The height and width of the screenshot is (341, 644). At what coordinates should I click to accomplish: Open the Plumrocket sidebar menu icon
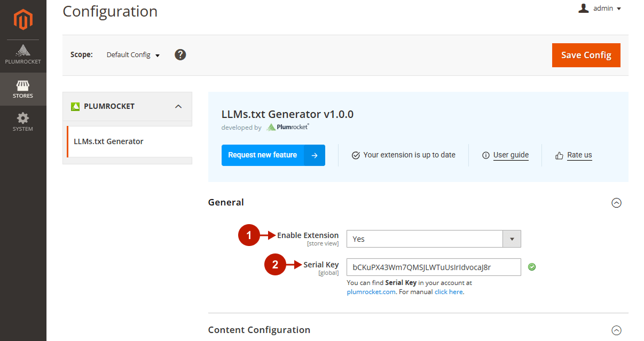pyautogui.click(x=23, y=51)
